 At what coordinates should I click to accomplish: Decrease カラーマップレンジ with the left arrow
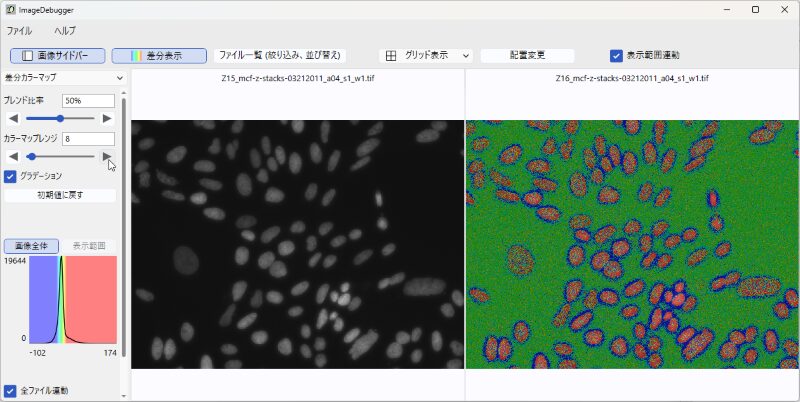pyautogui.click(x=13, y=156)
